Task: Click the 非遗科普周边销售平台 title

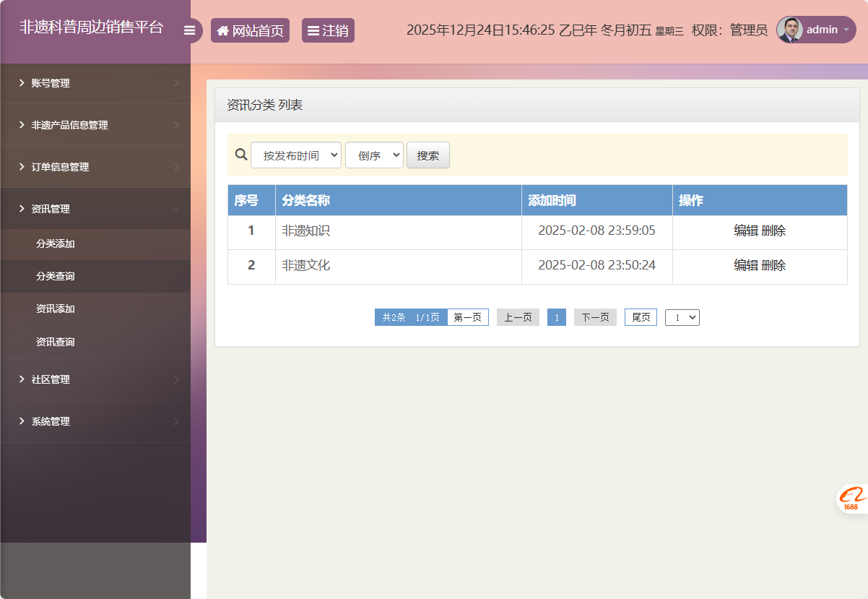Action: click(x=92, y=27)
